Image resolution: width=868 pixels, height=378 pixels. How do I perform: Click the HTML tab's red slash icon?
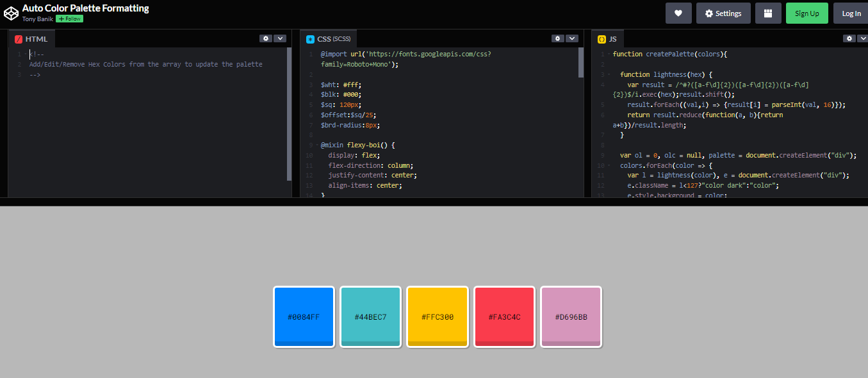tap(19, 39)
